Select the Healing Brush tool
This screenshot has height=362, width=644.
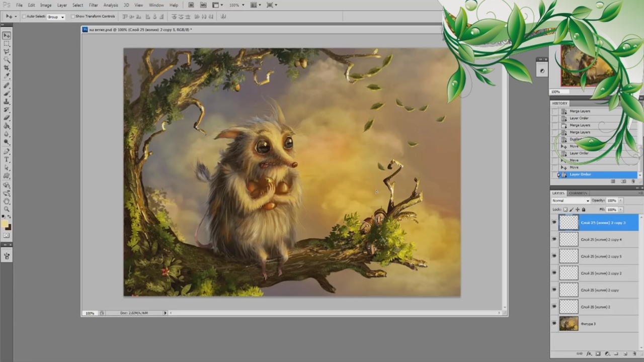(x=7, y=86)
